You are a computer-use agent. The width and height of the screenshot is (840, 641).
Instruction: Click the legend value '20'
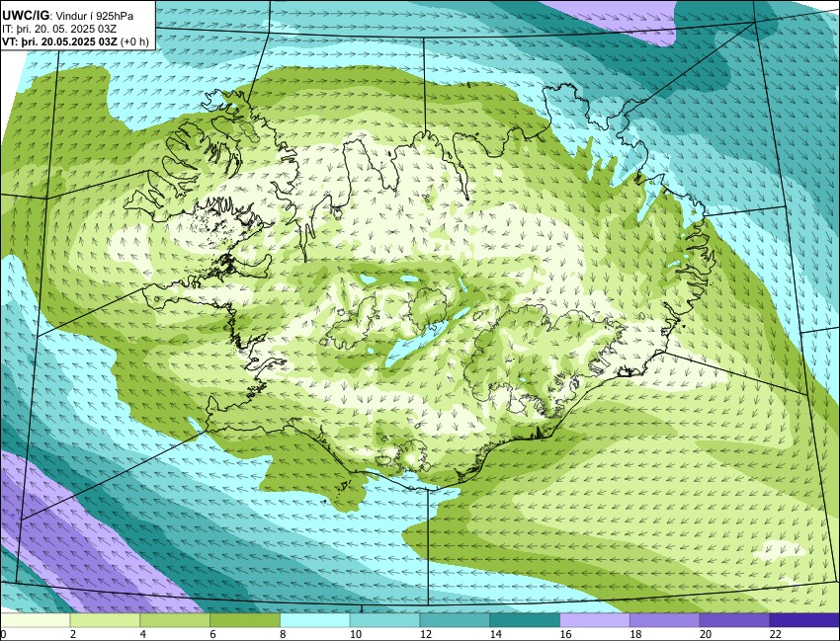[706, 634]
